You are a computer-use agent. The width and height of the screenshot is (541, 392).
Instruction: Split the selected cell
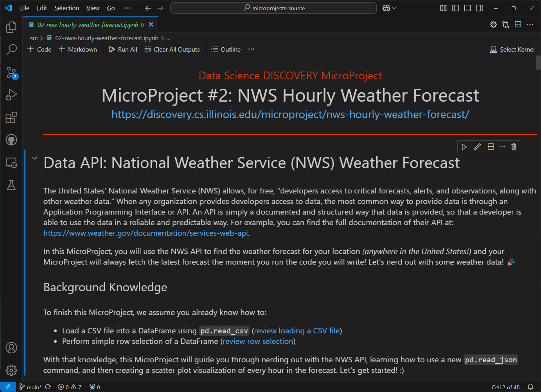[x=491, y=147]
